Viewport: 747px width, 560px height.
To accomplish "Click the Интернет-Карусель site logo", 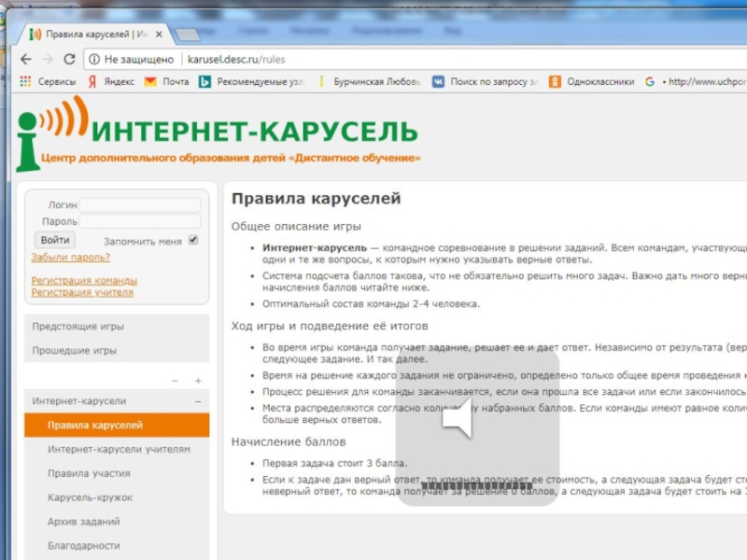I will 217,138.
